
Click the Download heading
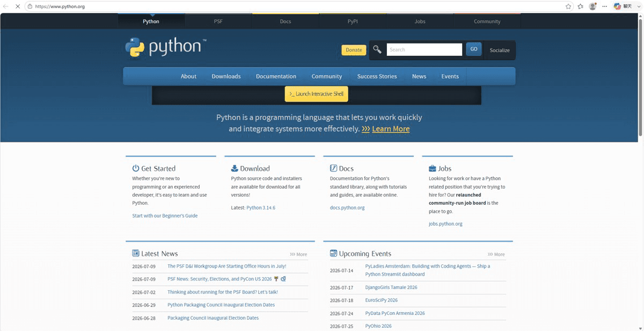(255, 168)
